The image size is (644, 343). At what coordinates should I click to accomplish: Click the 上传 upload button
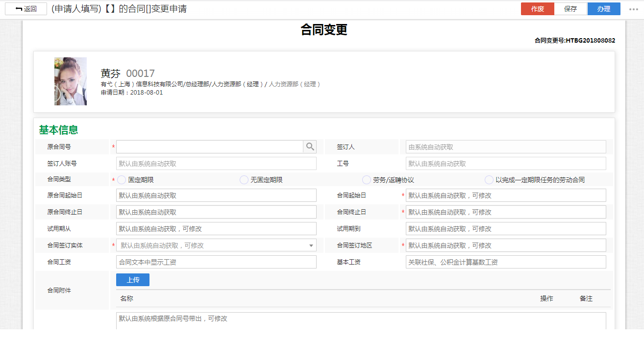(133, 280)
